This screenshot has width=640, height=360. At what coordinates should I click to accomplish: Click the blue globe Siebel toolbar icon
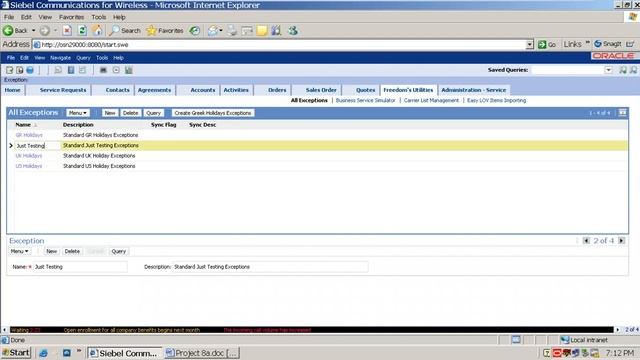coord(30,70)
